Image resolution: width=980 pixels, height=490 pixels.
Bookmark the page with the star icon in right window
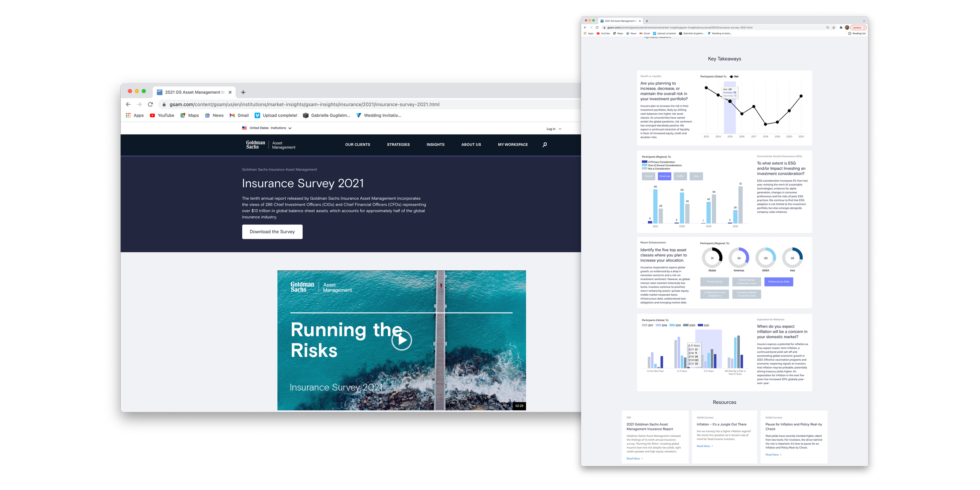coord(834,27)
